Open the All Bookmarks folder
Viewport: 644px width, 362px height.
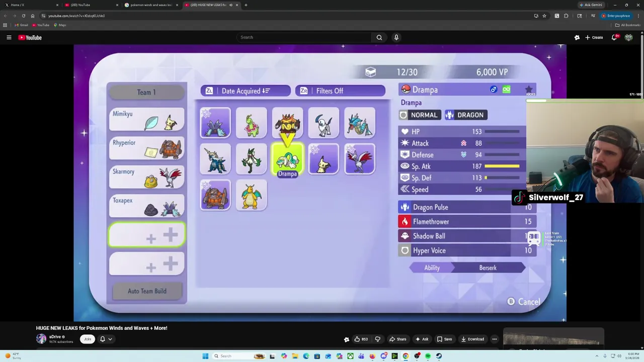point(628,25)
